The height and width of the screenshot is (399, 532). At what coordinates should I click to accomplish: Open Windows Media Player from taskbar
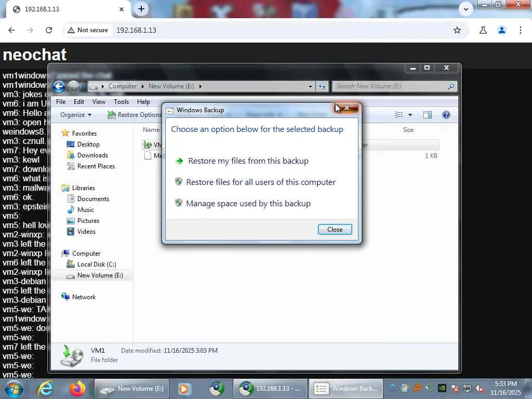184,389
